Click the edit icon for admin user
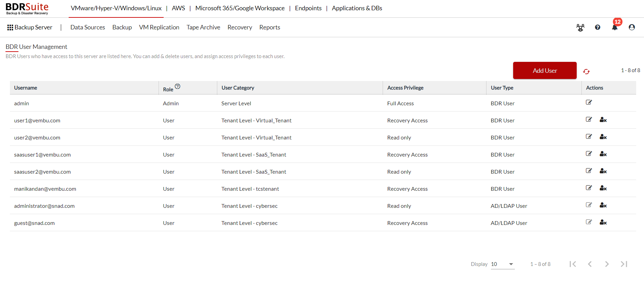644x283 pixels. [x=589, y=102]
